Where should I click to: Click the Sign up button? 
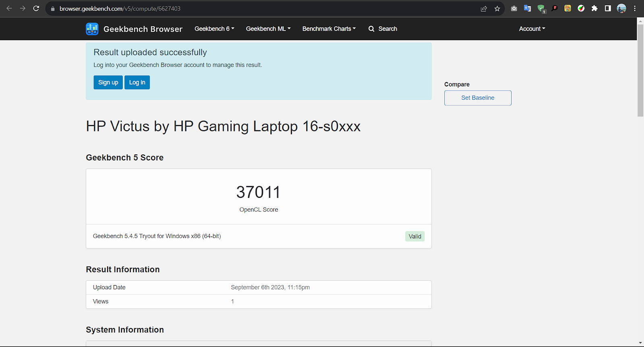click(108, 82)
